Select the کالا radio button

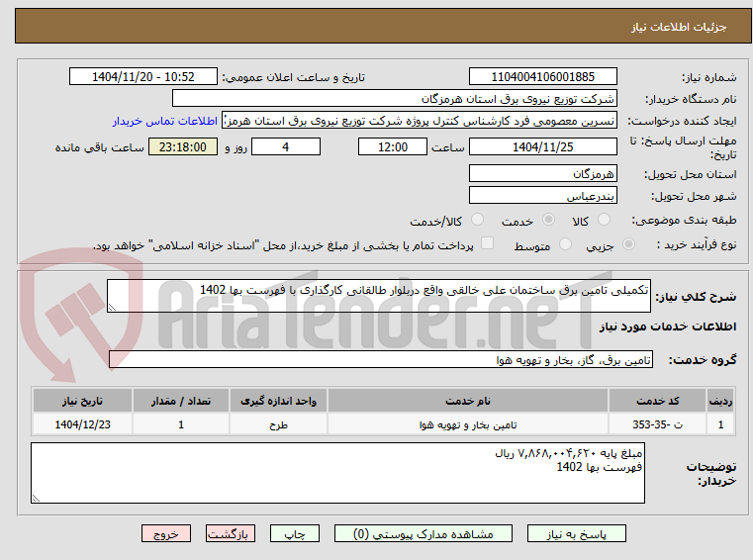pos(604,220)
